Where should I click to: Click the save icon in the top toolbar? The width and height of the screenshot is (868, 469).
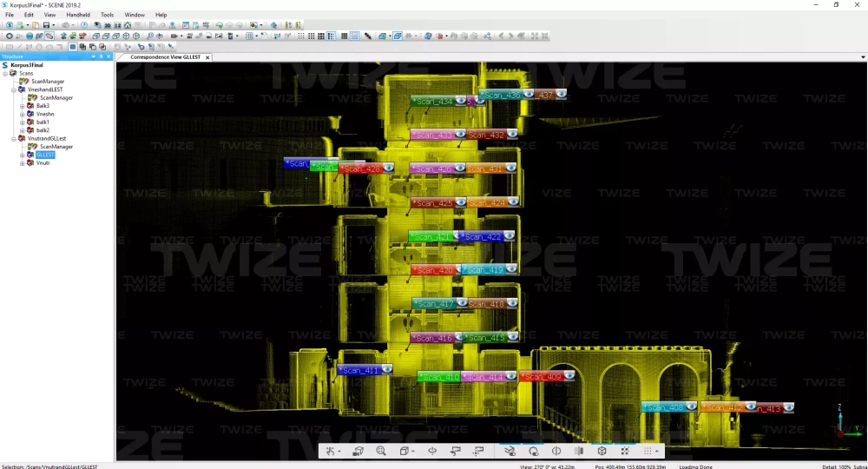(x=46, y=25)
